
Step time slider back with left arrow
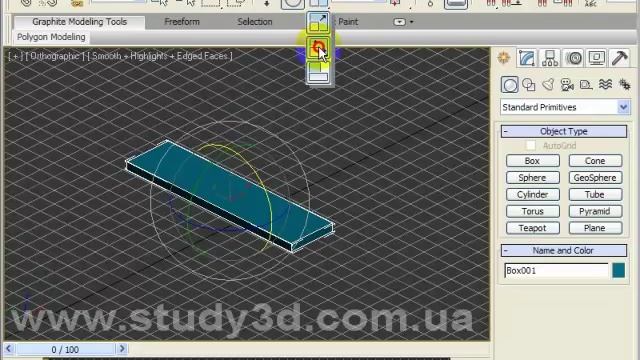(x=9, y=349)
